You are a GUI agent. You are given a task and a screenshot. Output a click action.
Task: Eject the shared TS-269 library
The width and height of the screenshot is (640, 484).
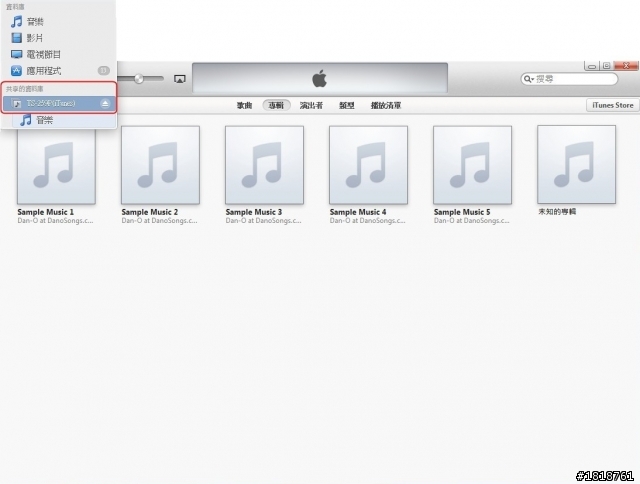(105, 104)
